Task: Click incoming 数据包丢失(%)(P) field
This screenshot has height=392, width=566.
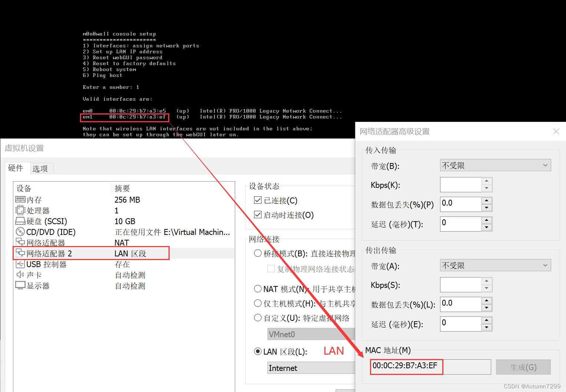Action: coord(461,204)
